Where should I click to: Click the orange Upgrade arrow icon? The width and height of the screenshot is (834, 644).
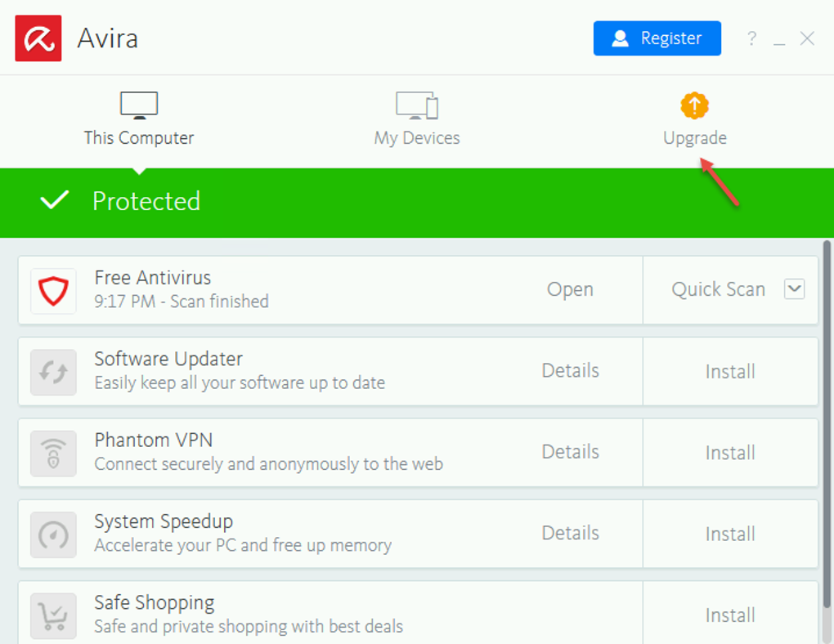pos(693,104)
